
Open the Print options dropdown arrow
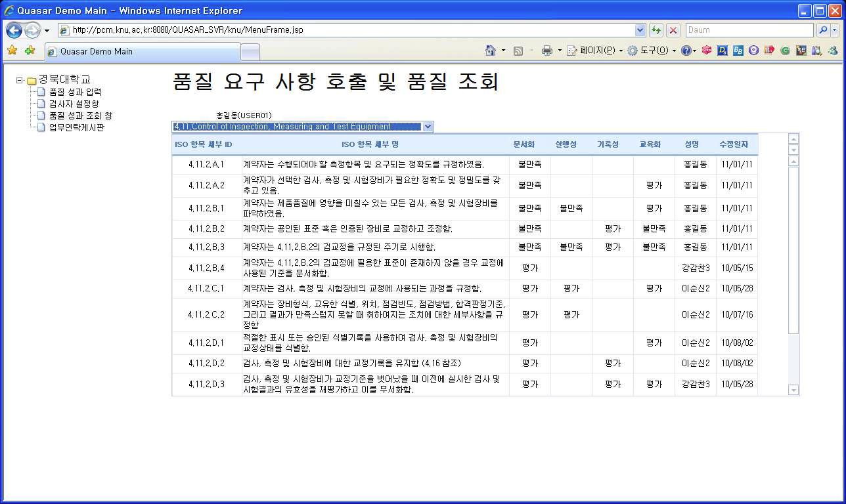[x=560, y=51]
